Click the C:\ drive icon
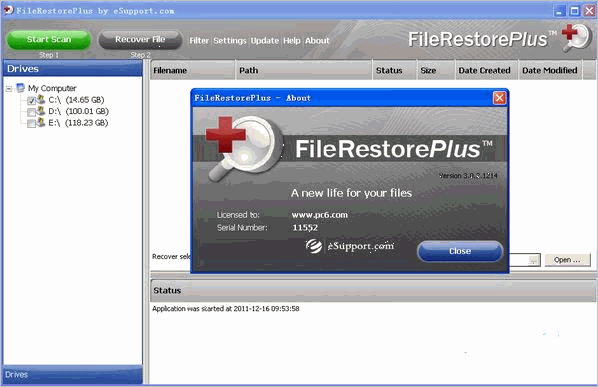The width and height of the screenshot is (598, 387). point(41,99)
